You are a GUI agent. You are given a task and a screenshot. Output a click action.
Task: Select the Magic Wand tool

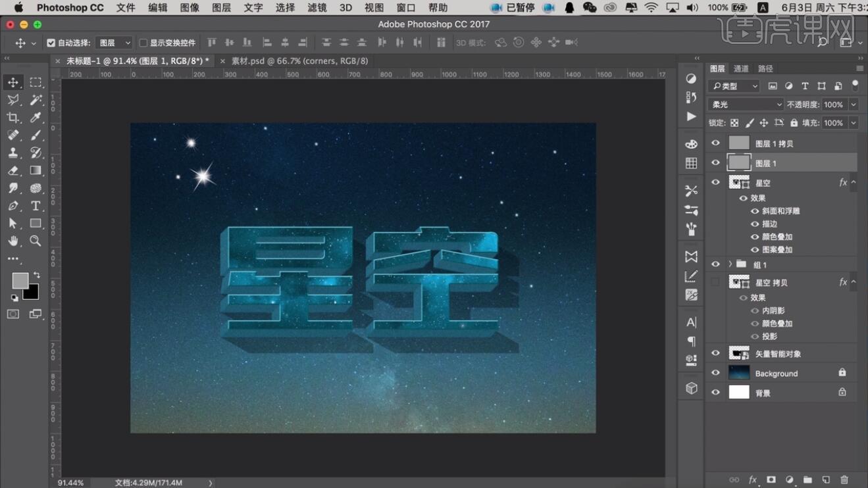[x=36, y=100]
